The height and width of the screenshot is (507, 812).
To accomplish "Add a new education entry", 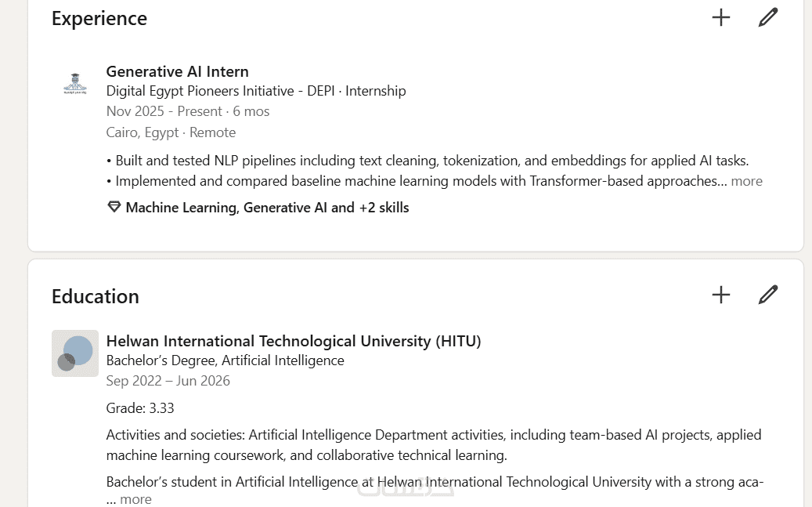I will (720, 295).
